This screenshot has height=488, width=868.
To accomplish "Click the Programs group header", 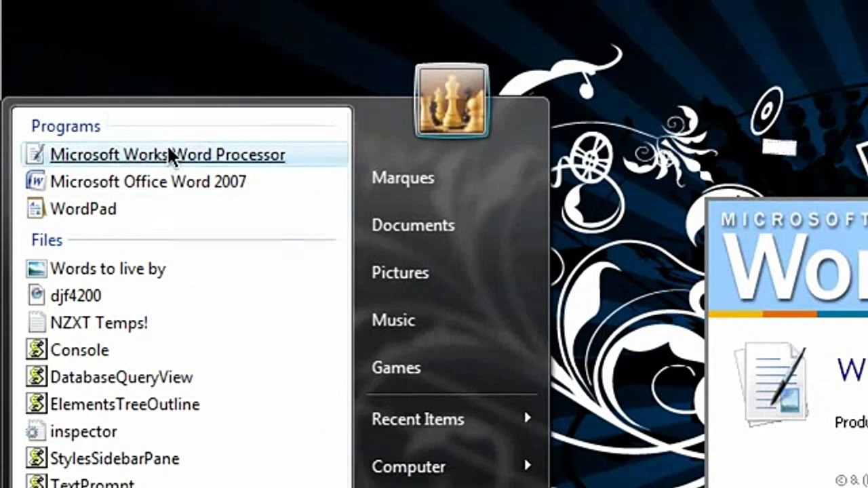I will pyautogui.click(x=66, y=126).
